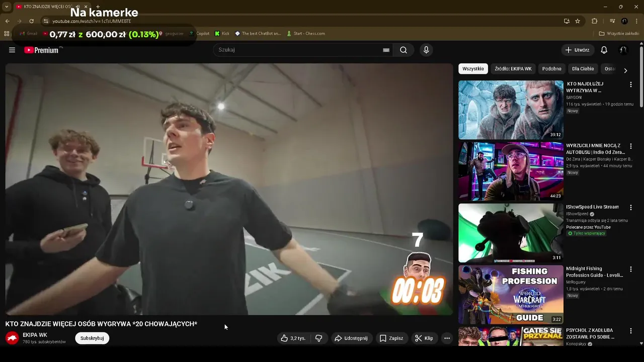Click the main video player to pause
Image resolution: width=644 pixels, height=362 pixels.
pyautogui.click(x=229, y=189)
